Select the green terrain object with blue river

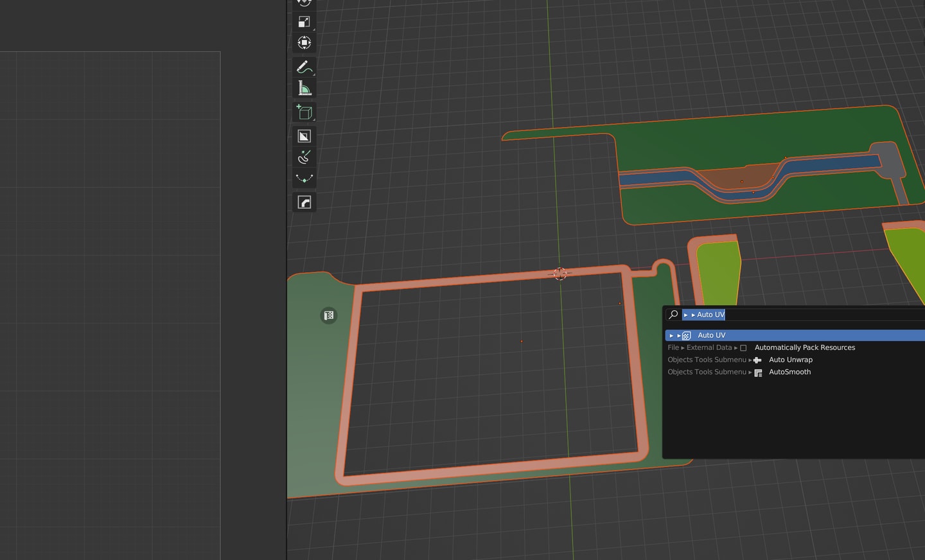point(764,165)
